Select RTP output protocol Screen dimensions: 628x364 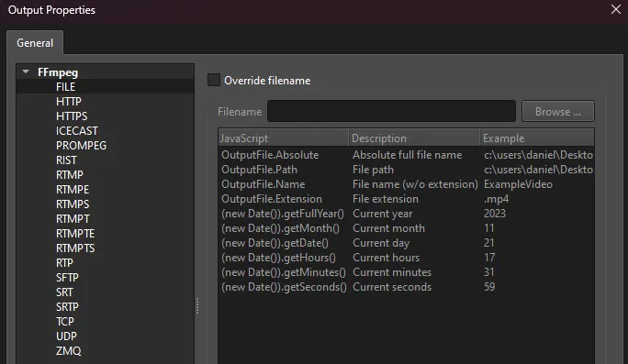pos(105,263)
